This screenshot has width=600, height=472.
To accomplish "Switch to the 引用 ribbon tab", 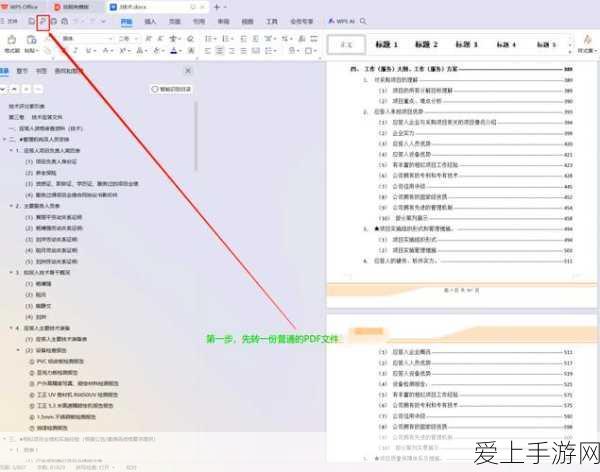I will click(x=199, y=21).
